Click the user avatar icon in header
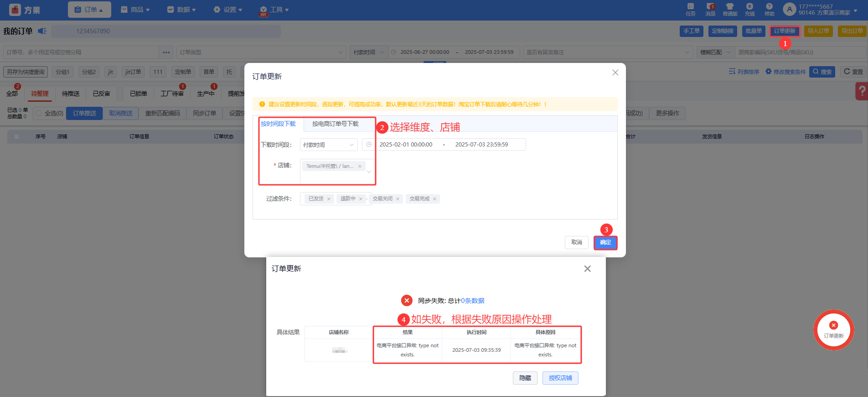The height and width of the screenshot is (397, 868). tap(789, 9)
